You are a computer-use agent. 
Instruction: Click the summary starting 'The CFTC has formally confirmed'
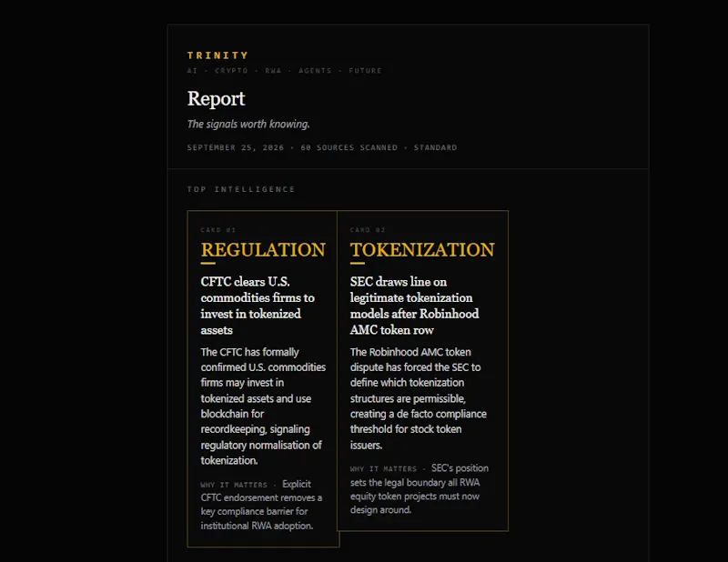click(263, 406)
